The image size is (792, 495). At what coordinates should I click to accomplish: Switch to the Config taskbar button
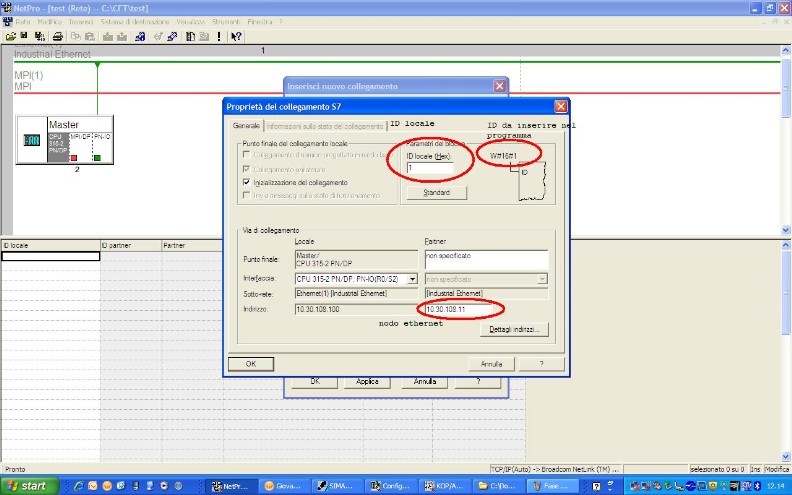point(390,486)
